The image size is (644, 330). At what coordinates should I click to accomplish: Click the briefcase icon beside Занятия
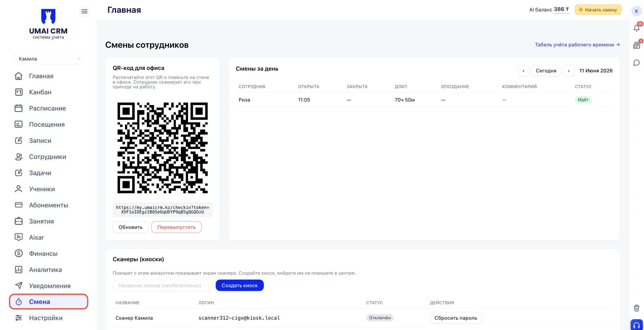19,221
